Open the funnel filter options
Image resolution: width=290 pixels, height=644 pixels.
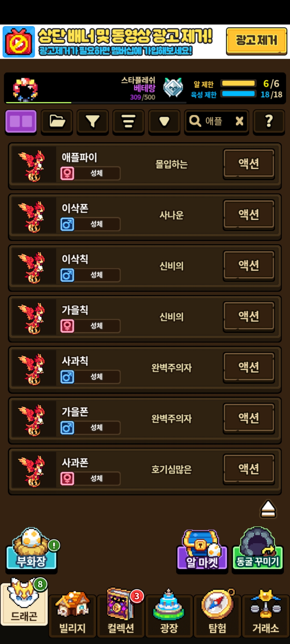[93, 122]
